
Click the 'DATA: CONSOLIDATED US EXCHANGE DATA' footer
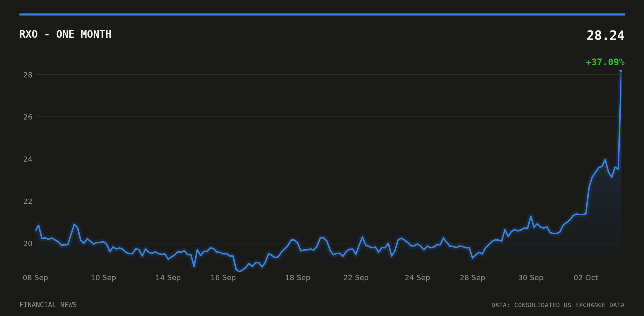tap(558, 305)
